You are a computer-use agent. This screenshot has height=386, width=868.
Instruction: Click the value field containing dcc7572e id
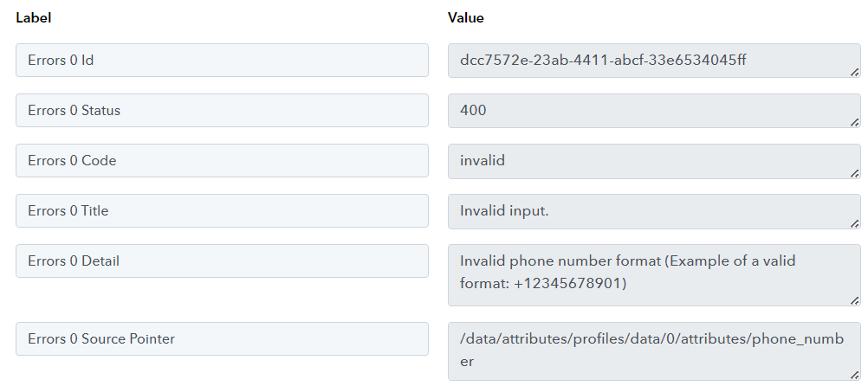[x=654, y=61]
